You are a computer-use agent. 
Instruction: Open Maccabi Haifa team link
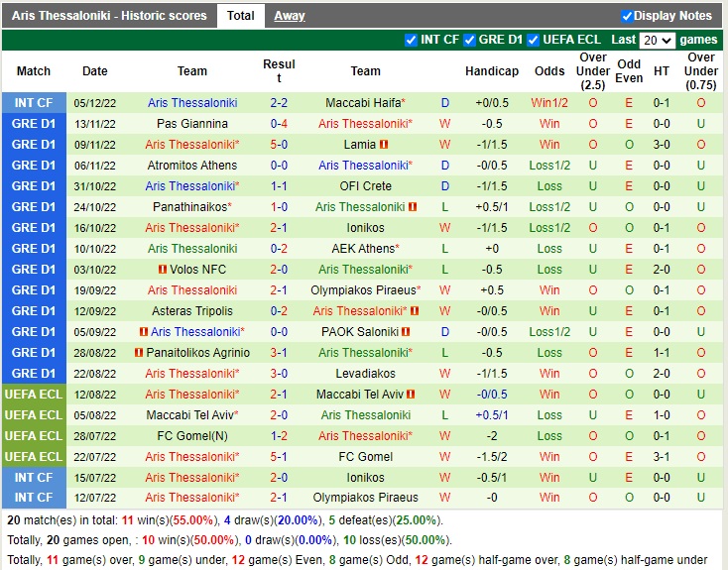click(x=363, y=103)
